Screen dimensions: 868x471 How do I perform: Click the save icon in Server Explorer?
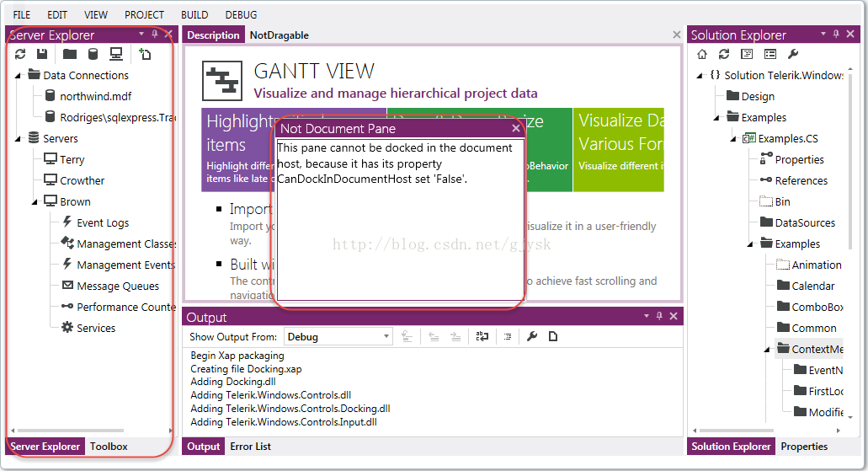(42, 54)
